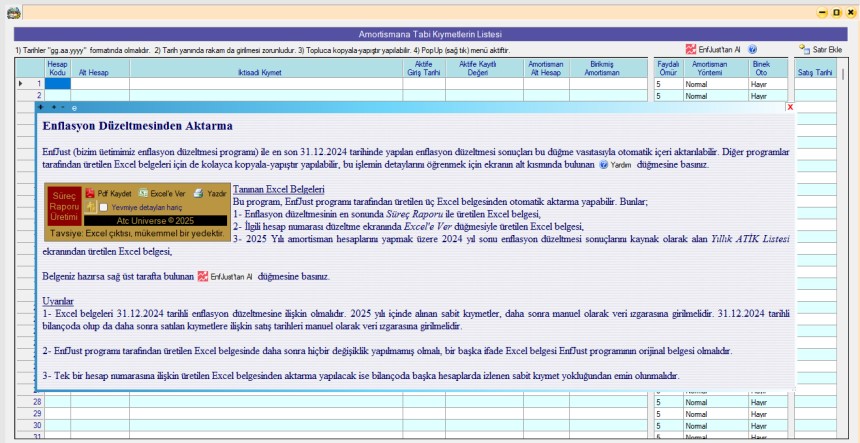The image size is (860, 443).
Task: Click Hesap Kodu cell in row 1
Action: pos(58,84)
